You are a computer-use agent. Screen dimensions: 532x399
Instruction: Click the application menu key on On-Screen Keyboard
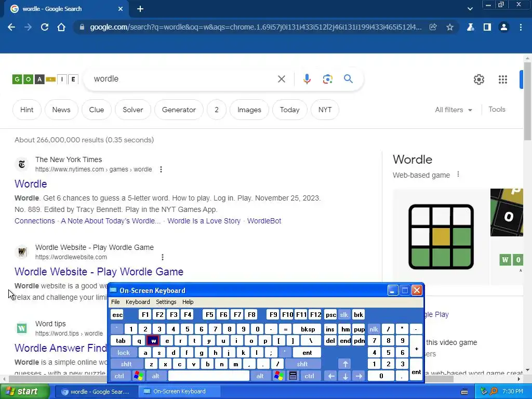coord(293,376)
